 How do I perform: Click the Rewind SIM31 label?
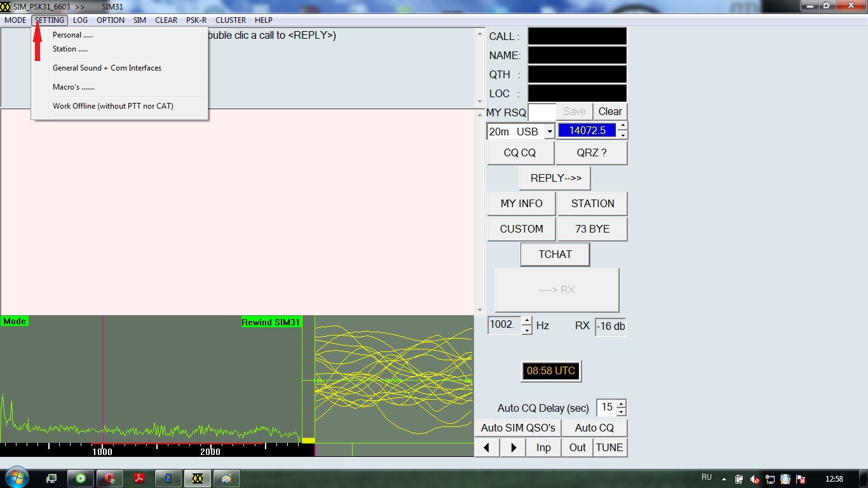pyautogui.click(x=271, y=322)
